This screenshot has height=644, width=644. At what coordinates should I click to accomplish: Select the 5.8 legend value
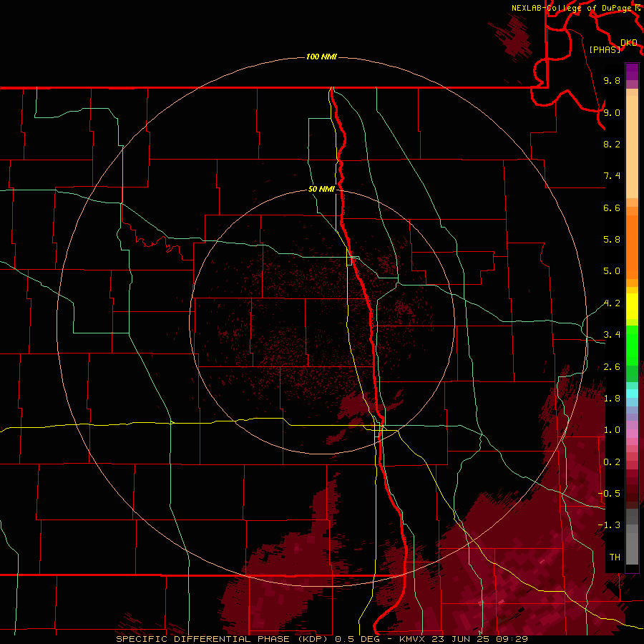point(612,240)
